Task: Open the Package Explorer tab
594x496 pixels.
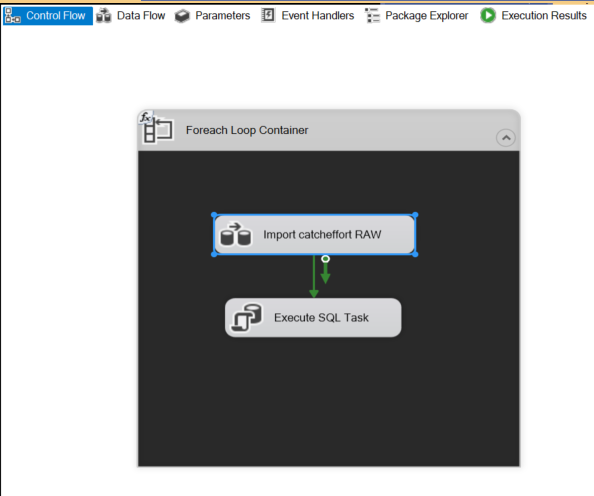Action: 416,16
